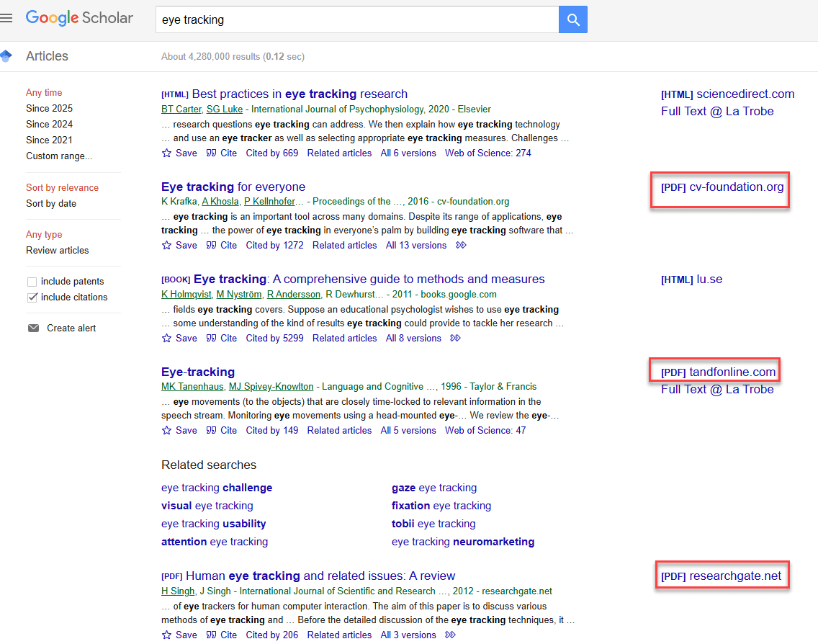
Task: Filter results Since 2025
Action: pos(50,109)
